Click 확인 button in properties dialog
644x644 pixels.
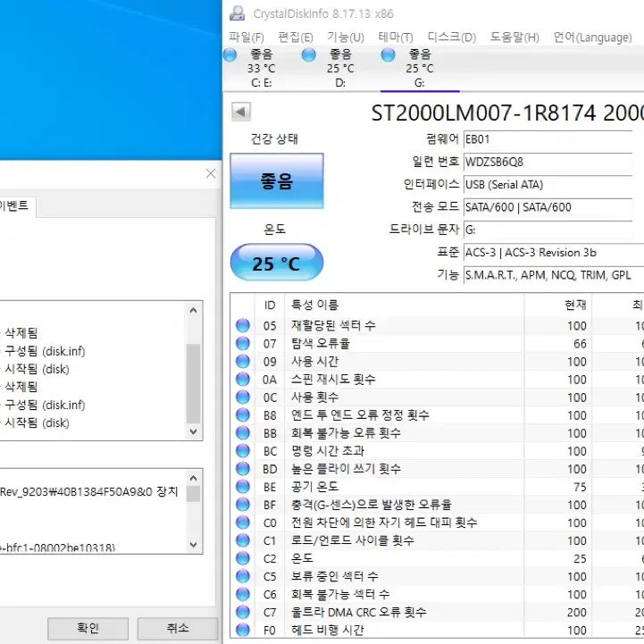(x=88, y=629)
